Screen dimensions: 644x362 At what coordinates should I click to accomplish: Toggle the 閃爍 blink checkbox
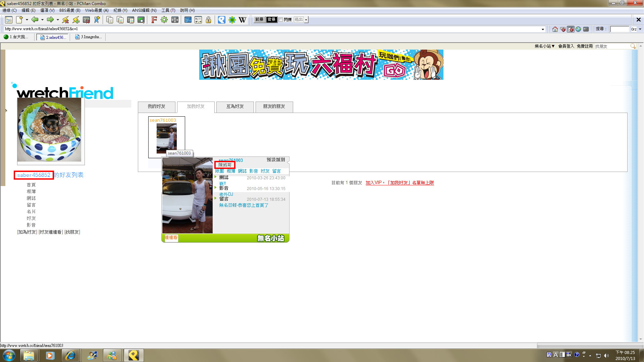coord(281,19)
